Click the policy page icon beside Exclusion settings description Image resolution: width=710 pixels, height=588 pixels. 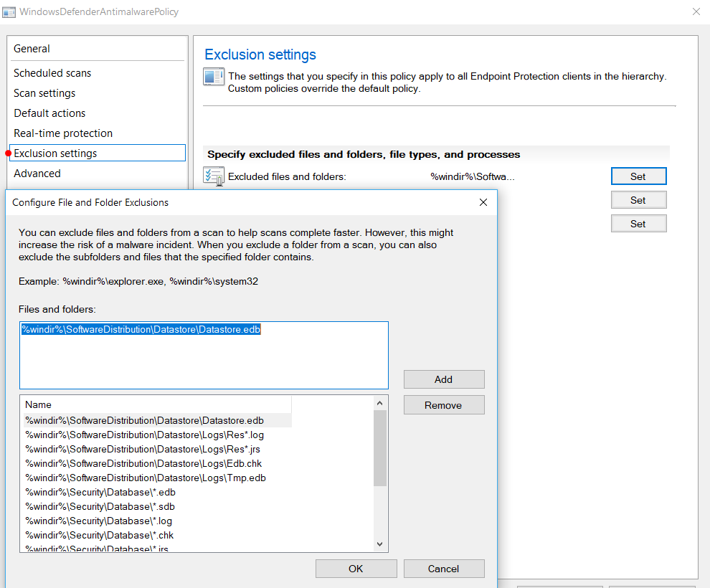(x=213, y=77)
